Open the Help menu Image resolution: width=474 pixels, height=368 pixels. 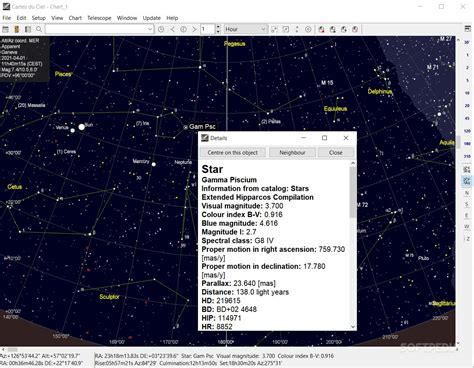pyautogui.click(x=172, y=18)
